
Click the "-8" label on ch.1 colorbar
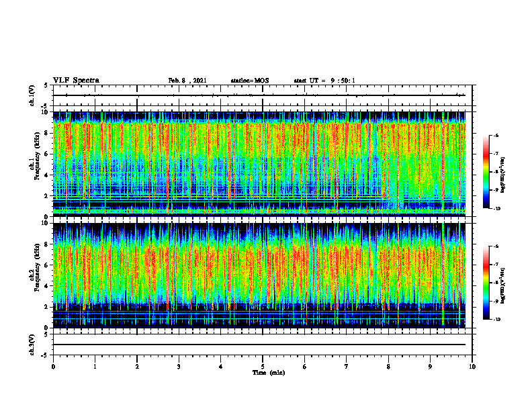(x=496, y=172)
